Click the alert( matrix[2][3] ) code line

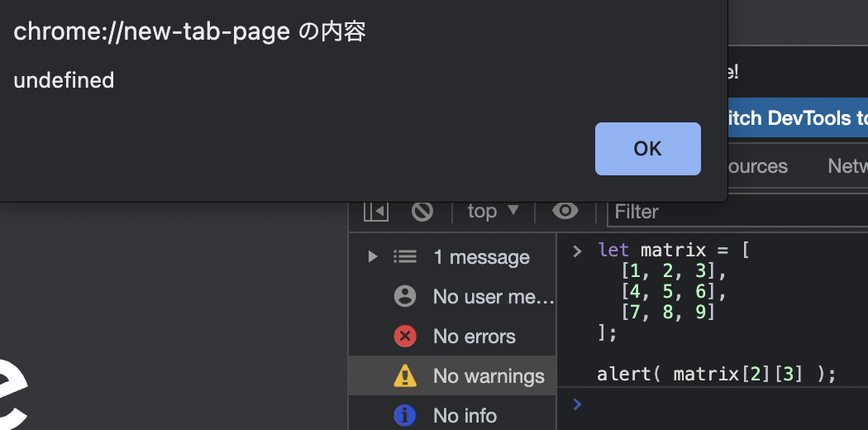717,375
